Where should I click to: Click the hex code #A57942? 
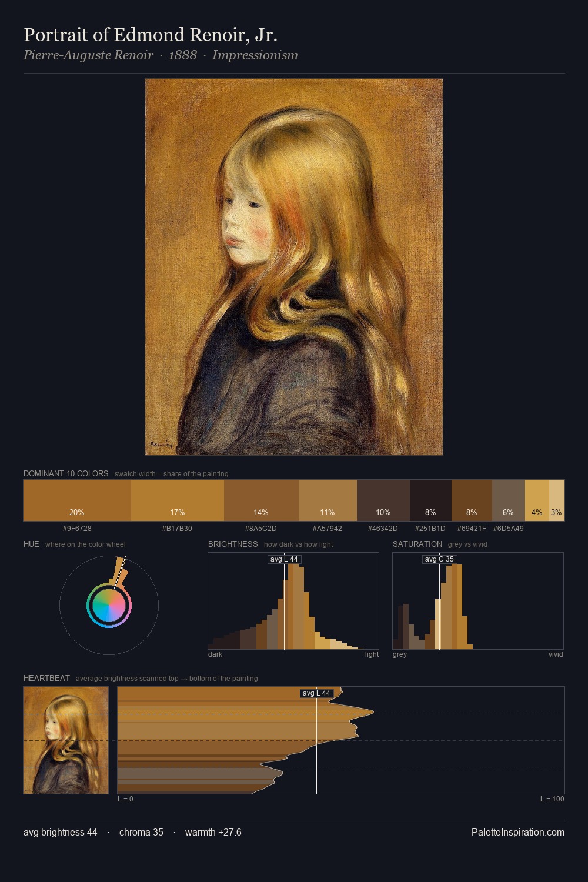[x=328, y=529]
